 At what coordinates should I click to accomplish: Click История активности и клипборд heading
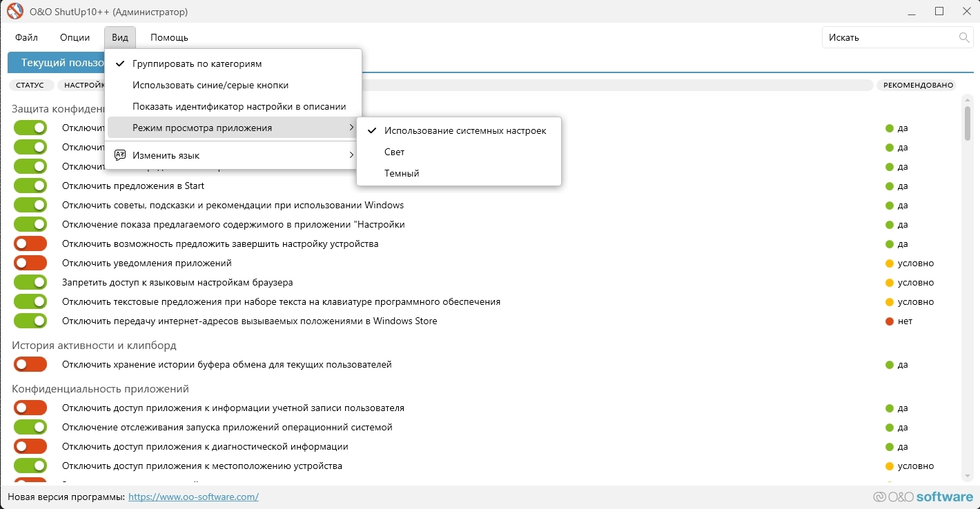point(94,345)
